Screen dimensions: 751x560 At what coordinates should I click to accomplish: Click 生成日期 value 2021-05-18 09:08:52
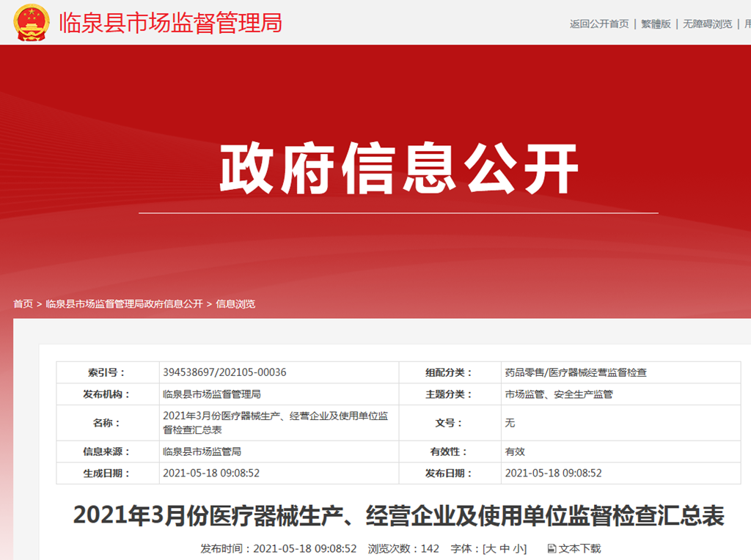[211, 473]
